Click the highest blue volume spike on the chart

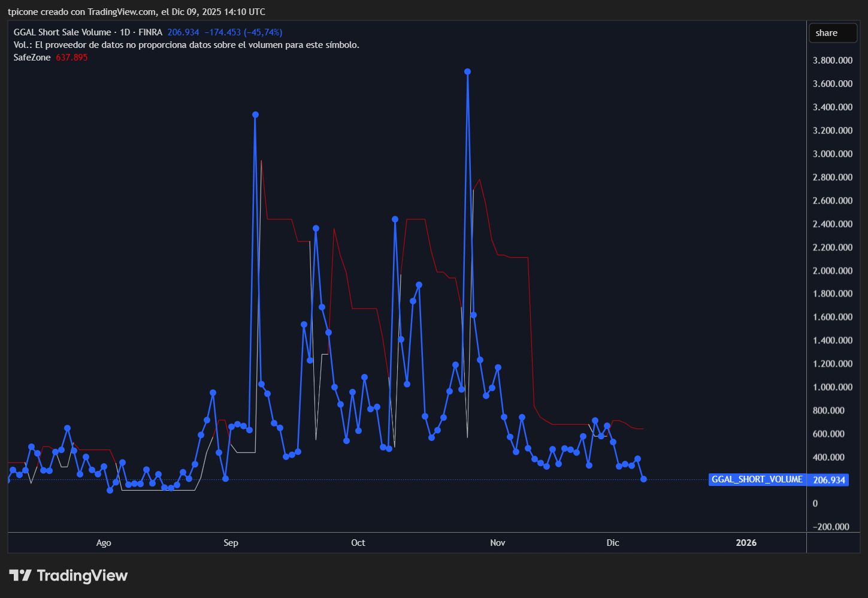(468, 71)
